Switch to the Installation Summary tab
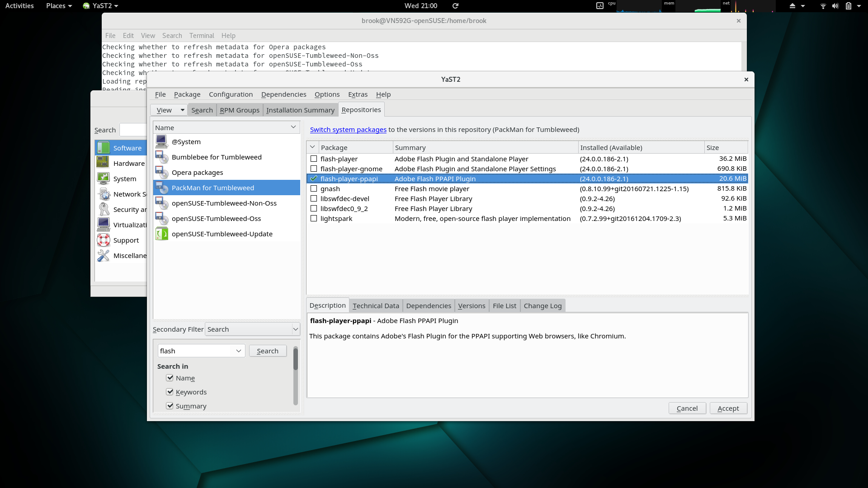Image resolution: width=868 pixels, height=488 pixels. (300, 110)
